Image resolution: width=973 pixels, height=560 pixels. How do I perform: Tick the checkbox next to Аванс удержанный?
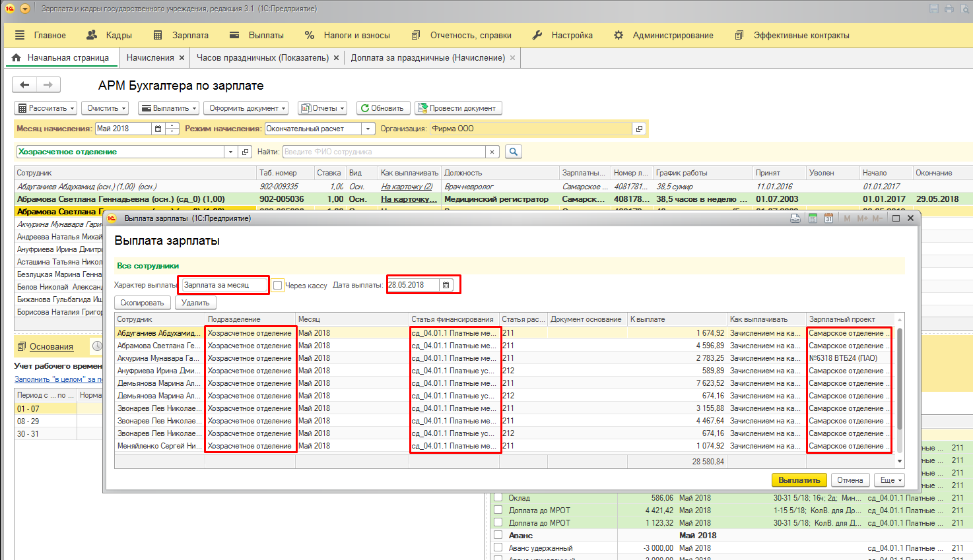[x=498, y=547]
